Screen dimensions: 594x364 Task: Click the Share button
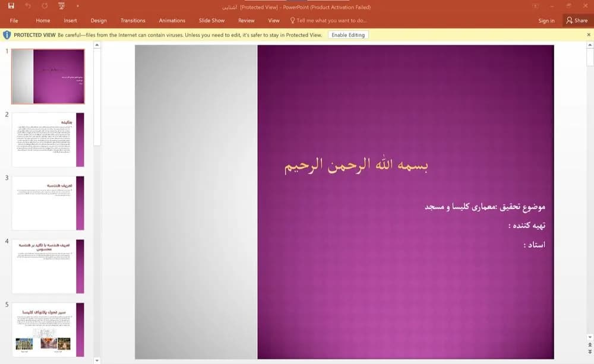click(577, 20)
